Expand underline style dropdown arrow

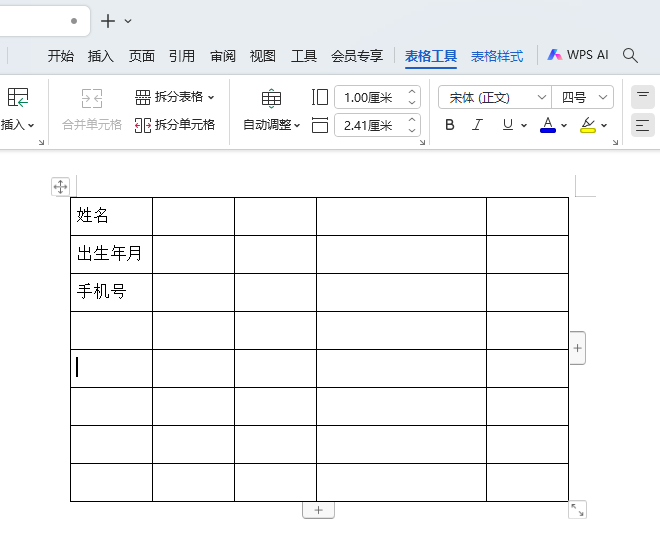click(524, 125)
